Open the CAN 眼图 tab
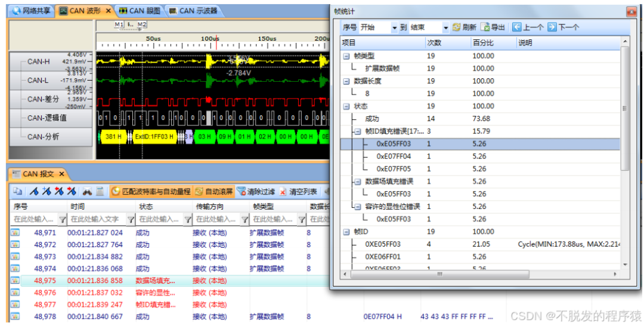Screen dimensions: 644x326 tap(140, 11)
